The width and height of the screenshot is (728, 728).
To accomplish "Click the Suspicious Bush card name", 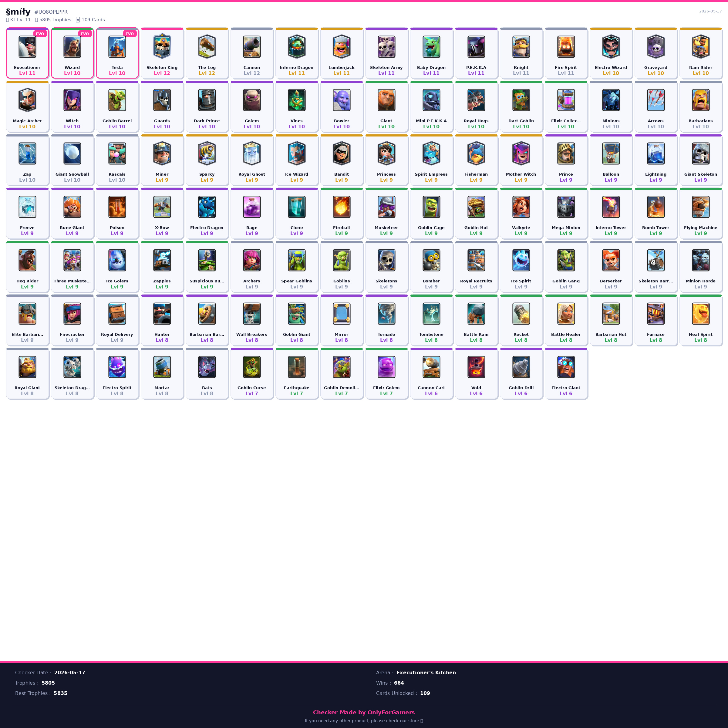I will point(207,281).
